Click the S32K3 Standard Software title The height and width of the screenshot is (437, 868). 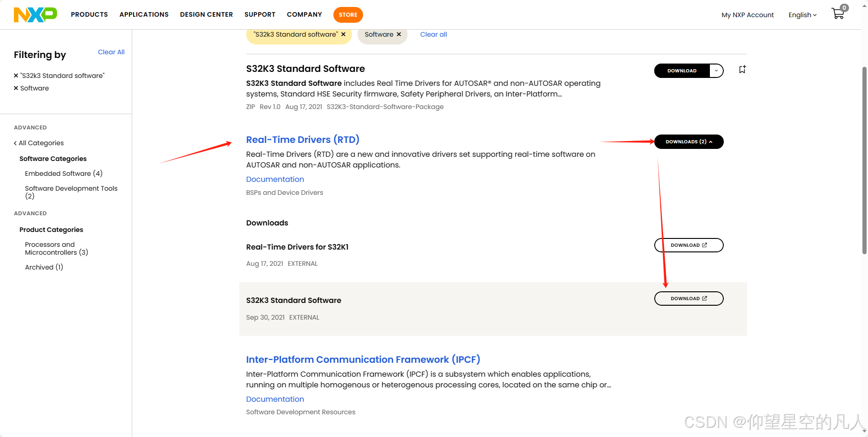(306, 69)
